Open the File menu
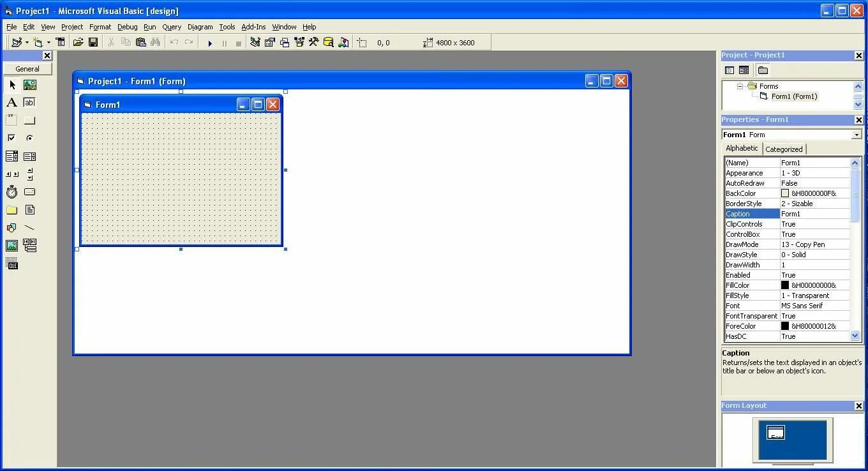The image size is (868, 471). (x=11, y=27)
